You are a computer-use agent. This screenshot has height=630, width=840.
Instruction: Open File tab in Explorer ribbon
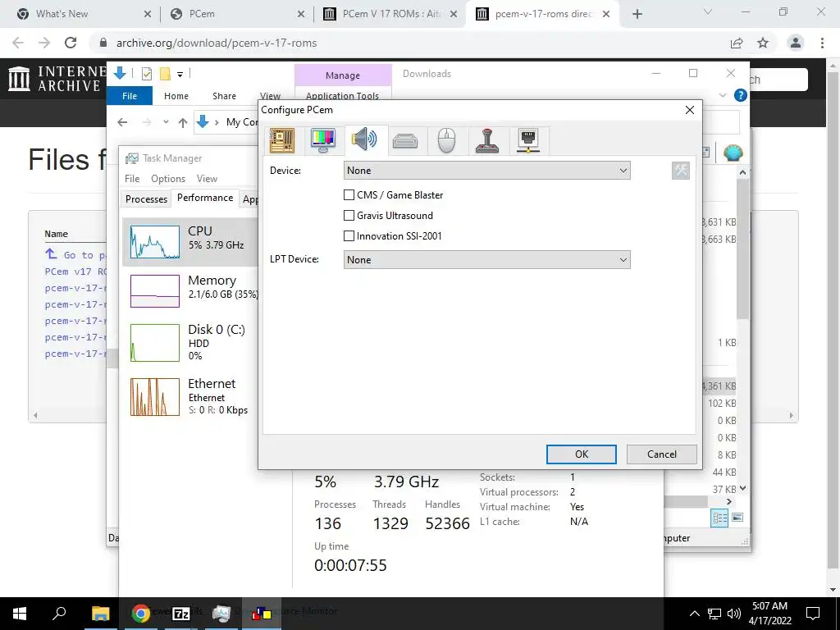130,96
